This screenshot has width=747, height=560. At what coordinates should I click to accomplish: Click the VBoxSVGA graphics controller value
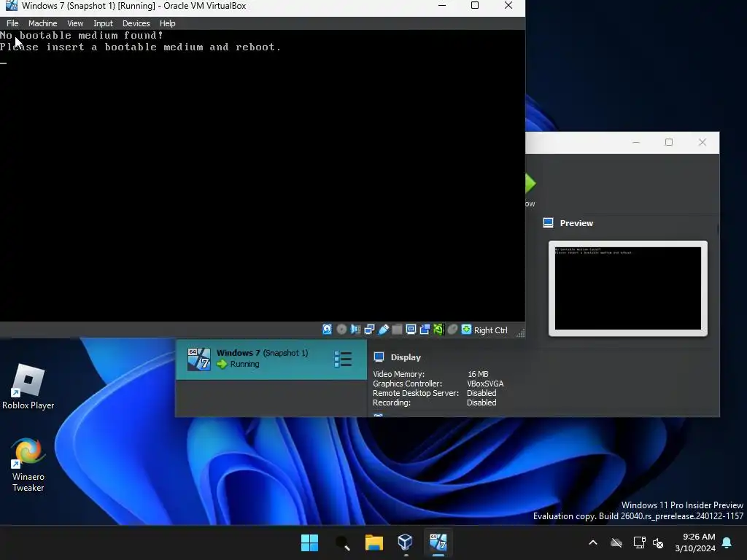pos(485,384)
